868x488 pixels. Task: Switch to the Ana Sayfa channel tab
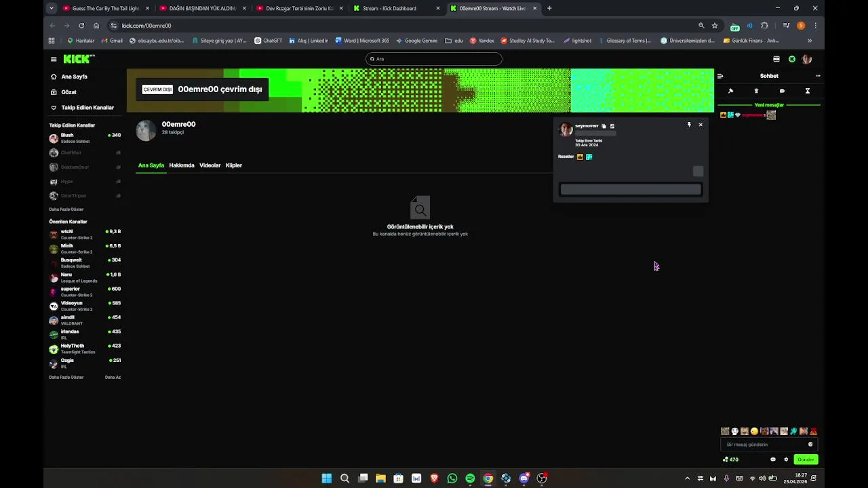(x=151, y=165)
